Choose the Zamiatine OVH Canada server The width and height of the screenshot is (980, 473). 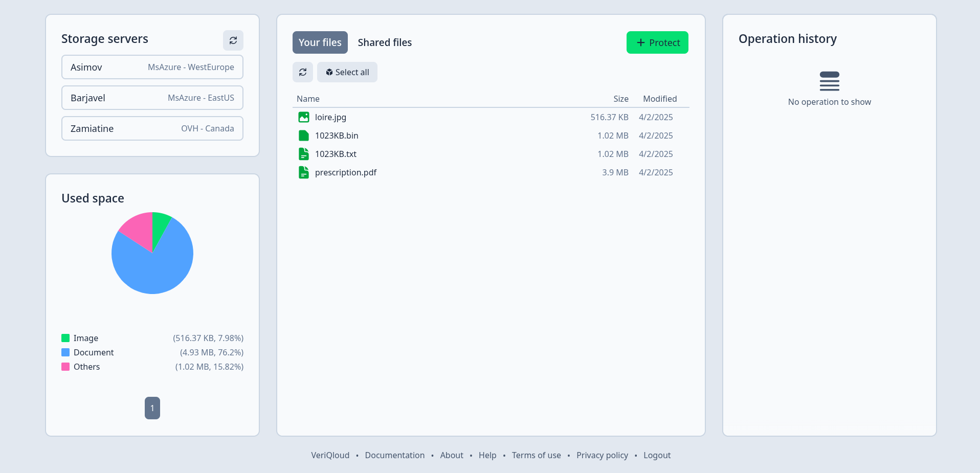[152, 128]
